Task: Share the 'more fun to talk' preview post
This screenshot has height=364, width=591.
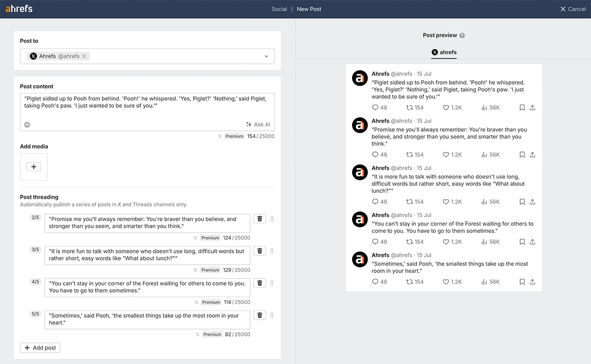Action: pos(532,202)
